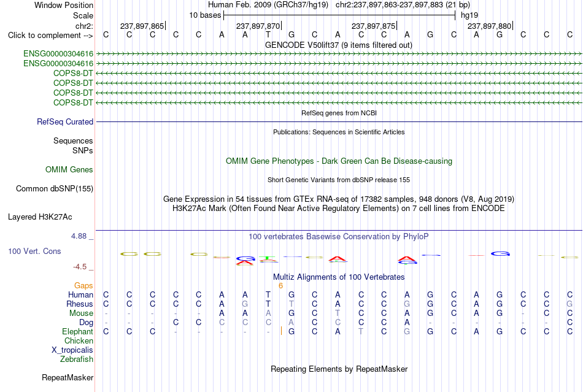Image resolution: width=583 pixels, height=392 pixels.
Task: Click the chr2: label in the ruler
Action: pyautogui.click(x=84, y=26)
